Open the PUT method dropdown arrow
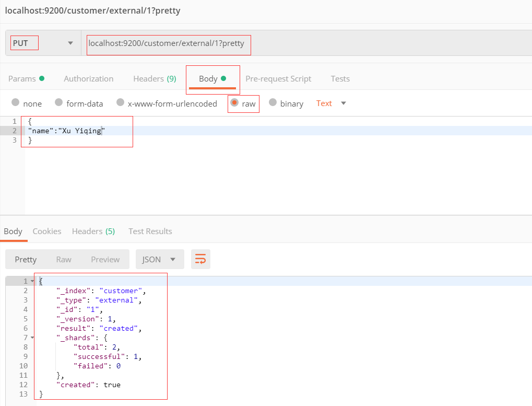 [x=70, y=43]
